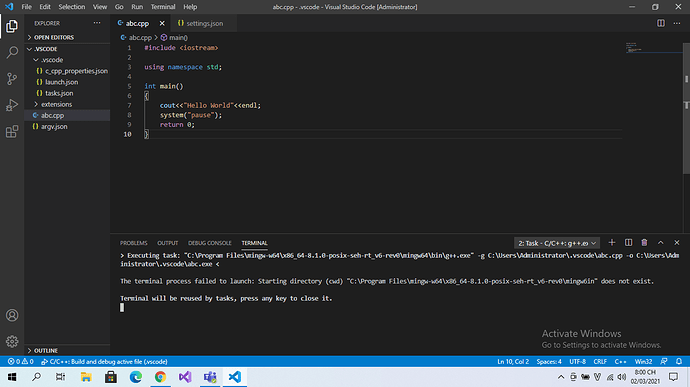
Task: Split the terminal panel
Action: click(628, 243)
